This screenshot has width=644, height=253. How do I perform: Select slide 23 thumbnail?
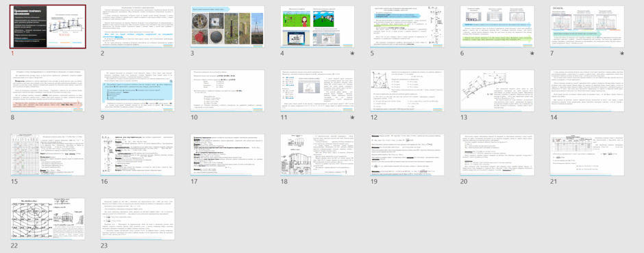coord(138,219)
